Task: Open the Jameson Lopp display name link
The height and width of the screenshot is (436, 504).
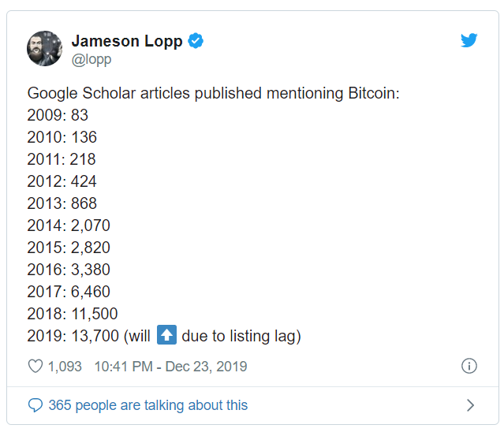Action: tap(127, 41)
